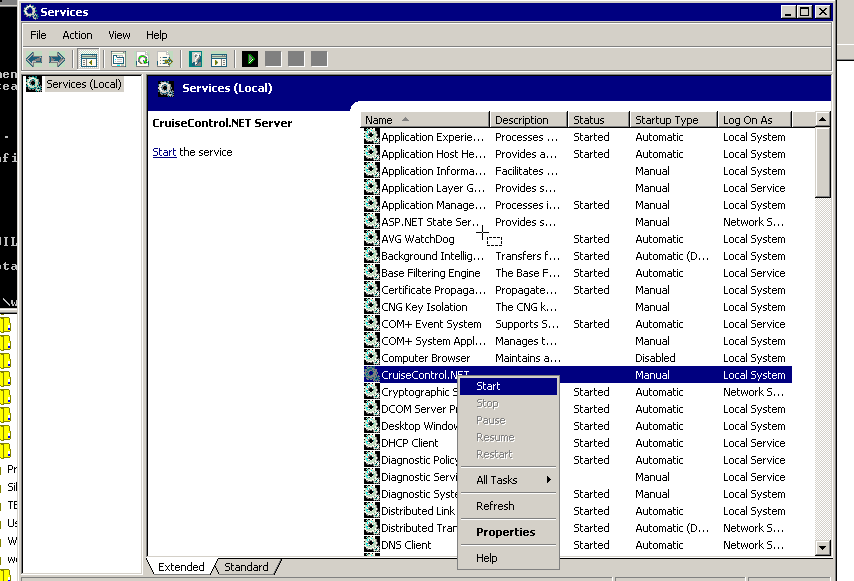Click gear icon of DHCP Client service

tap(371, 442)
